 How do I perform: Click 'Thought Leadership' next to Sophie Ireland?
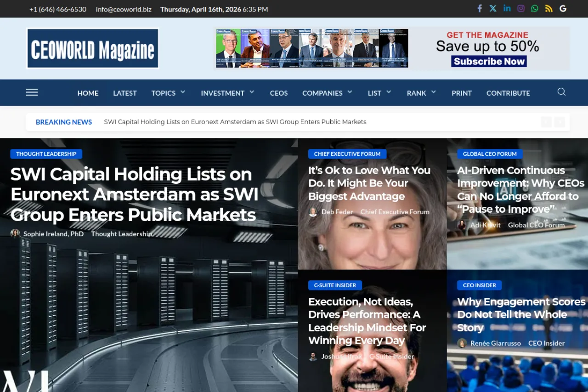[x=121, y=234]
